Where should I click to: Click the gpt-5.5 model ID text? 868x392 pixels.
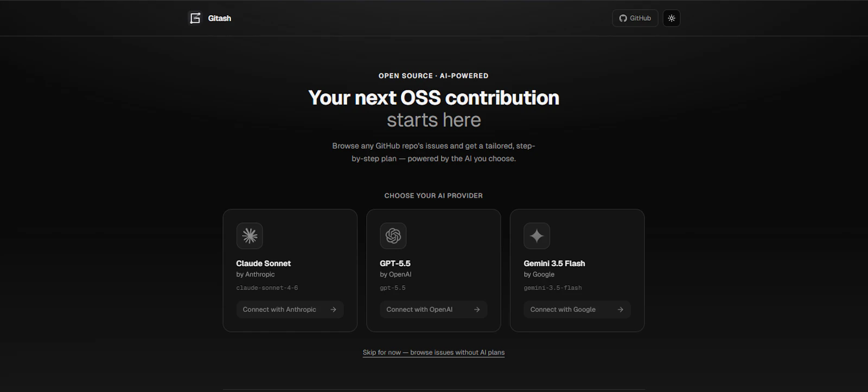click(x=393, y=288)
